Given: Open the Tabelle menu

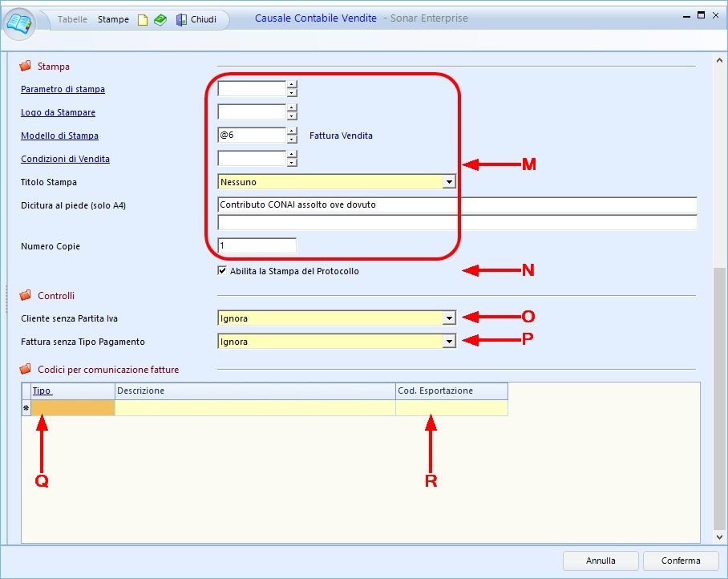Looking at the screenshot, I should (x=72, y=19).
